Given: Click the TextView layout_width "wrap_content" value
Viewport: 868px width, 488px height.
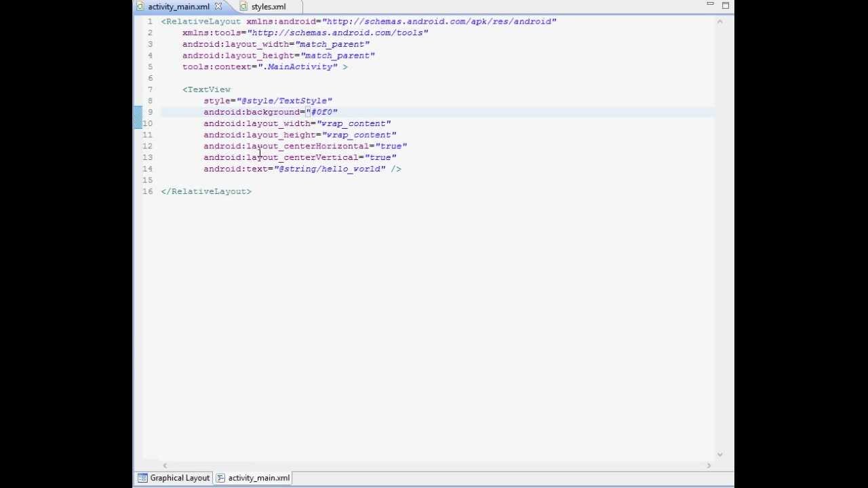Looking at the screenshot, I should [x=353, y=123].
